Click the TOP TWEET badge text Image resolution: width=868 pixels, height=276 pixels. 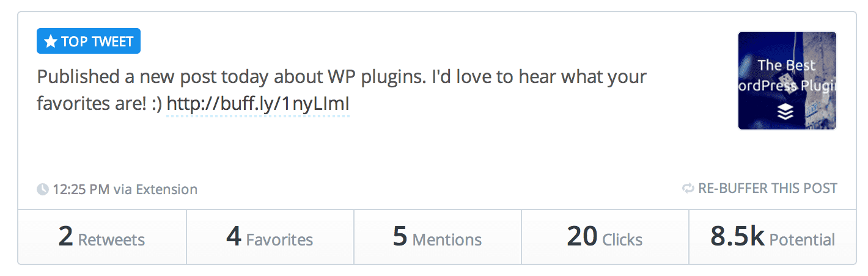(97, 42)
